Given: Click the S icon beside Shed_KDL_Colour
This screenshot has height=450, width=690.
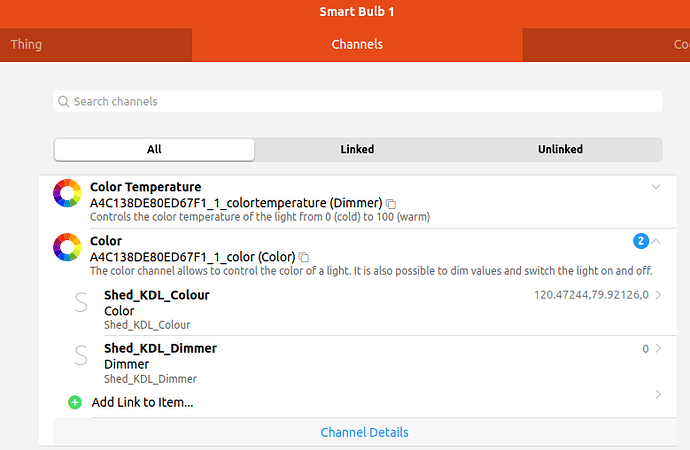Looking at the screenshot, I should click(x=81, y=302).
